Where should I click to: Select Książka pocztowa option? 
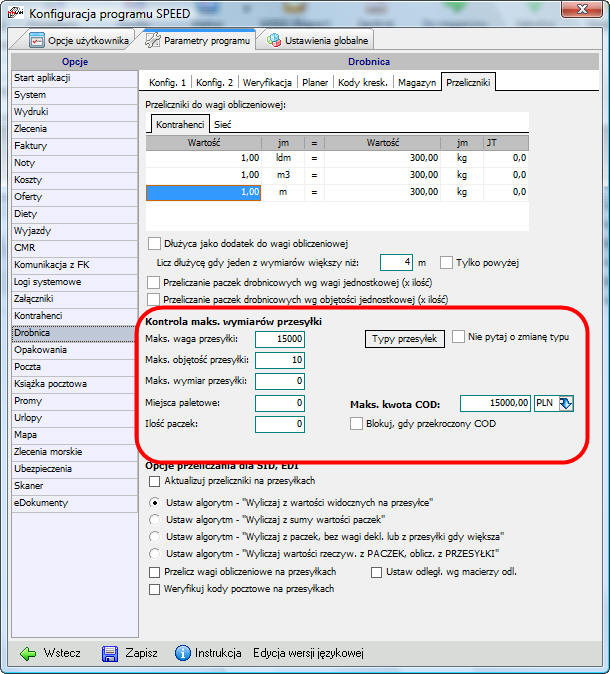(75, 384)
